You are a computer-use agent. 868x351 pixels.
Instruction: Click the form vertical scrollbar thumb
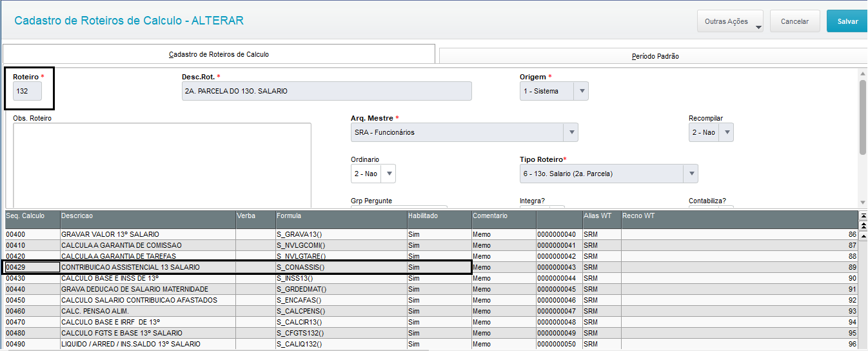tap(863, 117)
